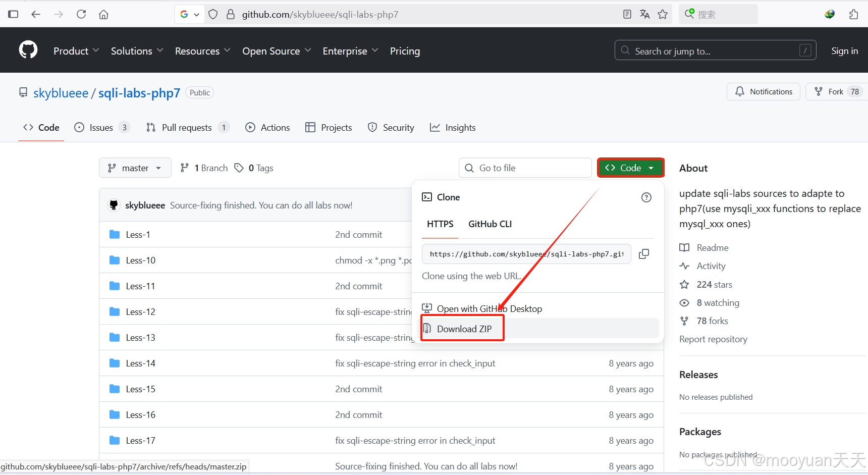Click the clone URL text field
The image size is (868, 475).
pos(526,254)
